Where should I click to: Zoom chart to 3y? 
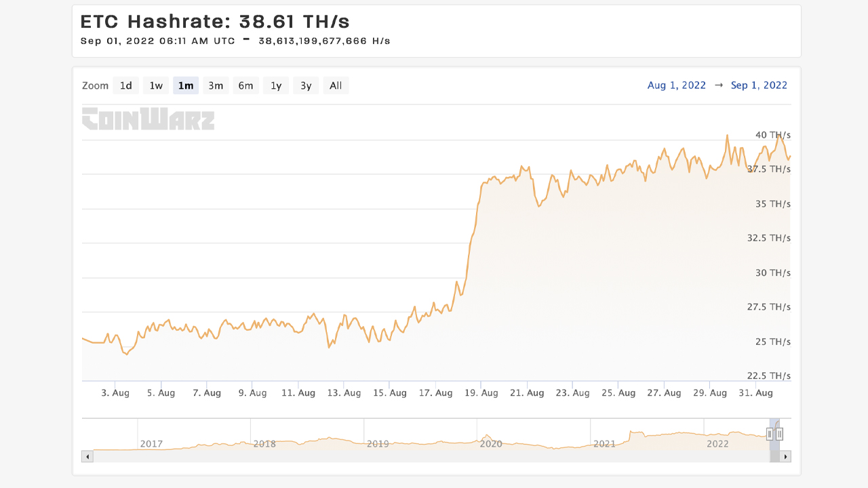click(x=306, y=85)
